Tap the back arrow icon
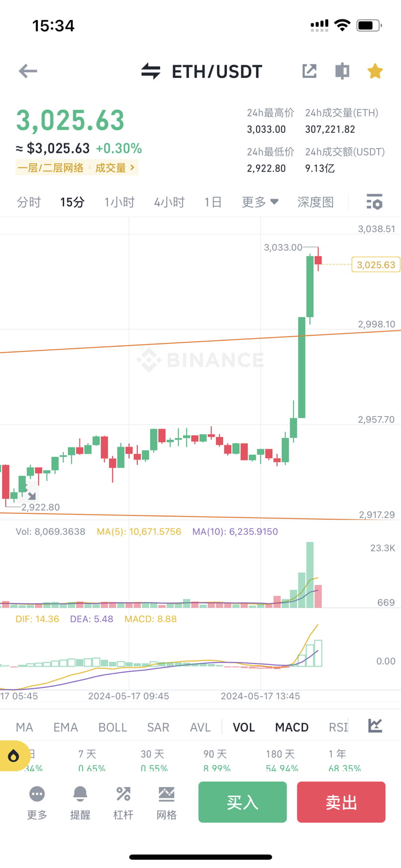This screenshot has height=868, width=401. point(28,71)
